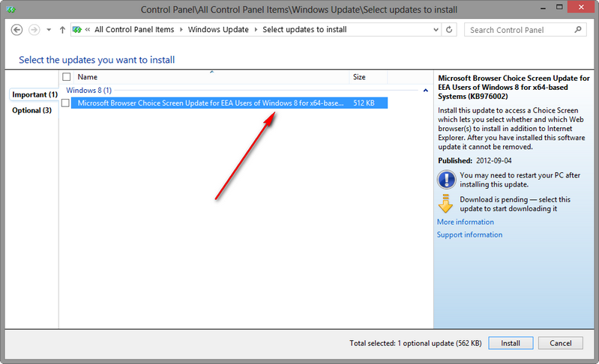Screen dimensions: 599x364
Task: Open the Support information link
Action: coord(469,234)
